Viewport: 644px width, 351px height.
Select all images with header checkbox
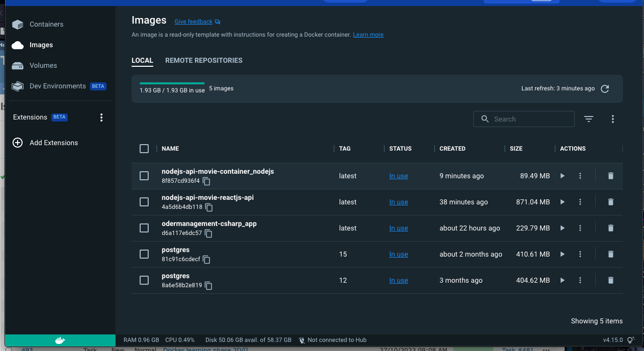coord(144,149)
